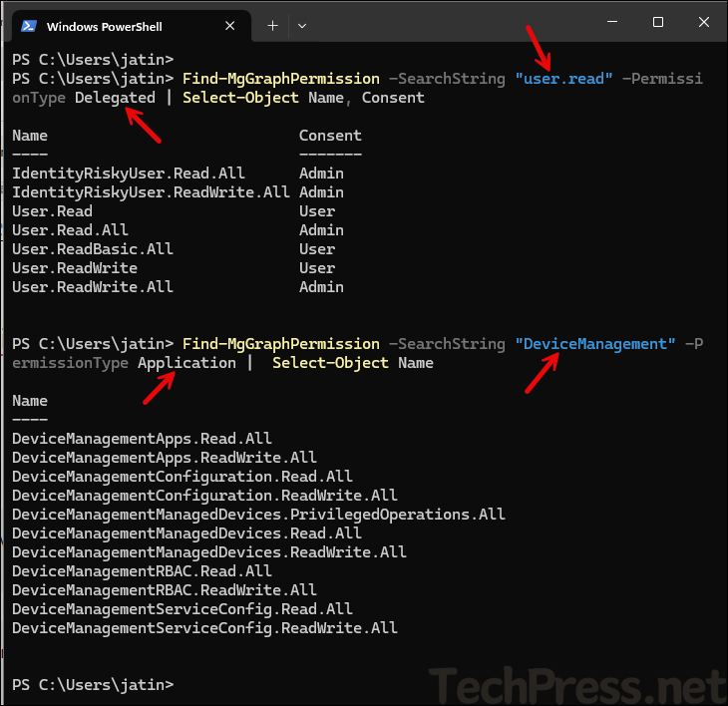Minimize the terminal window

pos(609,22)
